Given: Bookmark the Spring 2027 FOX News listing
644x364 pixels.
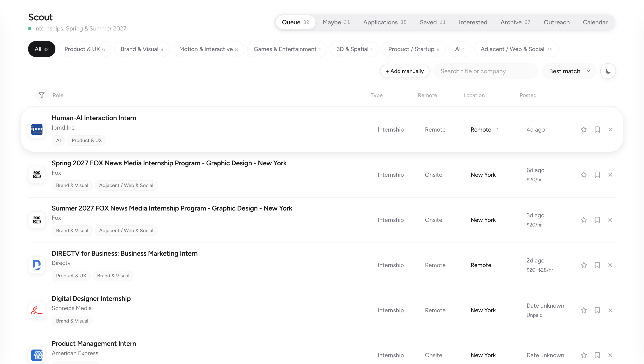Looking at the screenshot, I should (597, 175).
